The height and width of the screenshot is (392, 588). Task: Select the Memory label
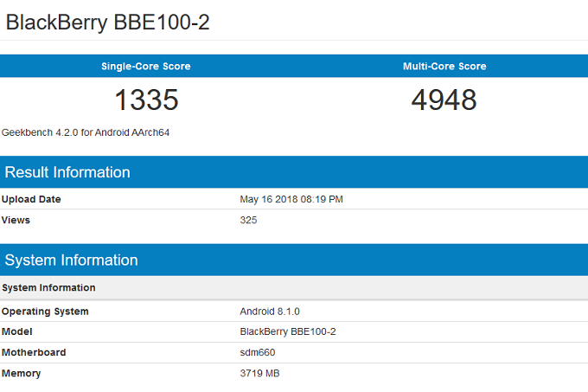21,374
